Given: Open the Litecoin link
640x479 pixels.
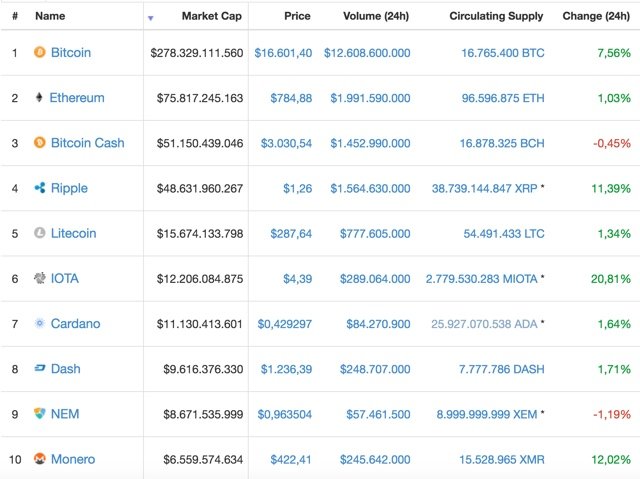Looking at the screenshot, I should 73,233.
